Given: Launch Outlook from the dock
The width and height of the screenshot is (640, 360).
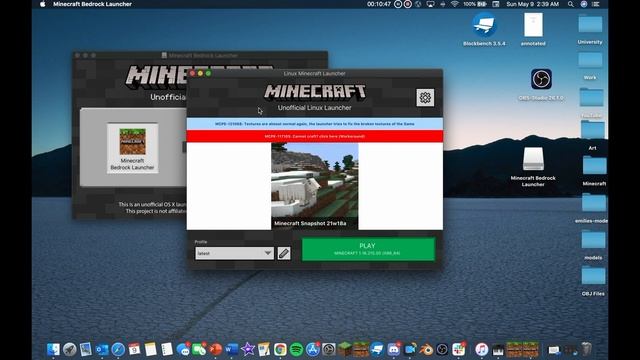Looking at the screenshot, I should [102, 350].
